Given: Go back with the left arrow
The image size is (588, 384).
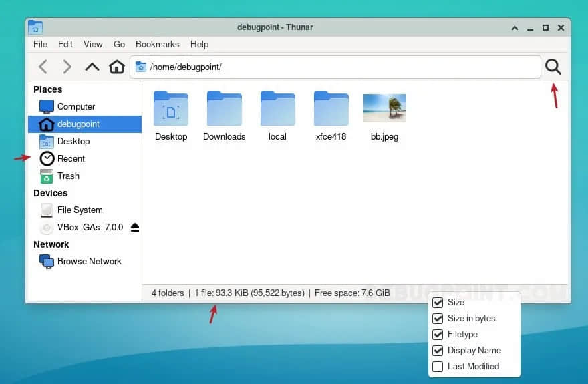Looking at the screenshot, I should click(43, 67).
